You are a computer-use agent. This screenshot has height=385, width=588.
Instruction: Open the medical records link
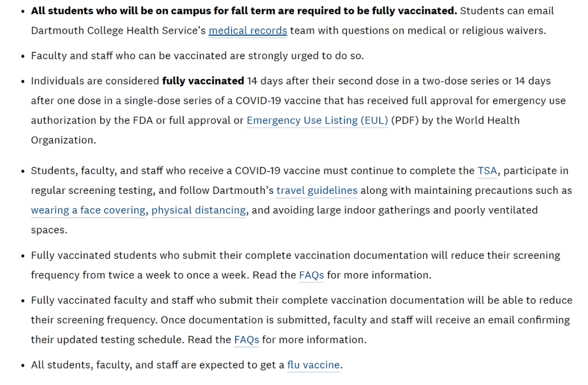[x=248, y=30]
